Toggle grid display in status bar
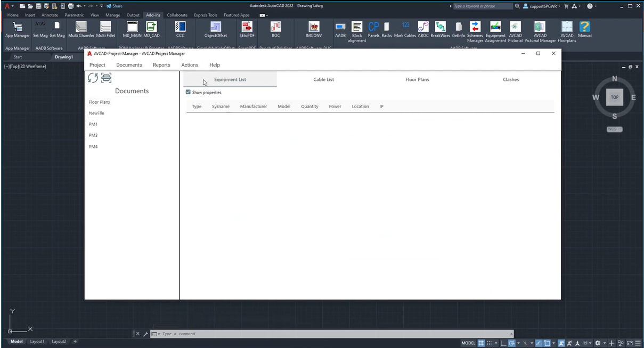 (x=481, y=343)
